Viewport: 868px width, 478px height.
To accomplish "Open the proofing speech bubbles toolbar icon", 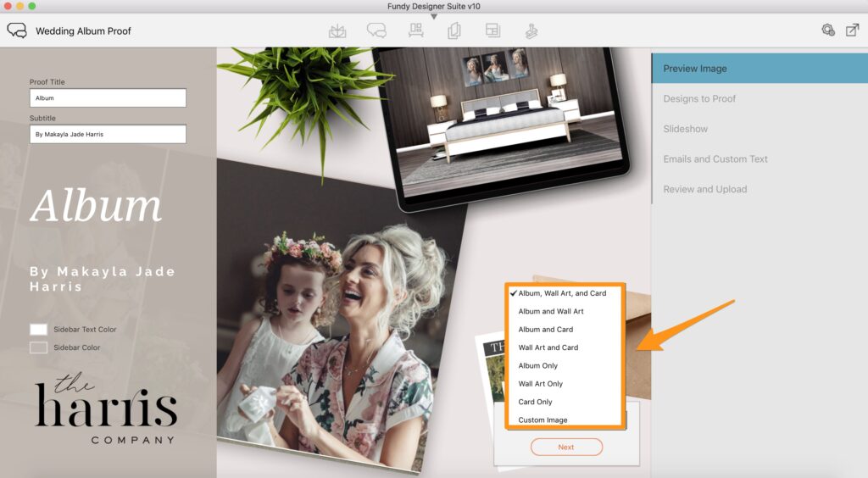I will tap(376, 31).
